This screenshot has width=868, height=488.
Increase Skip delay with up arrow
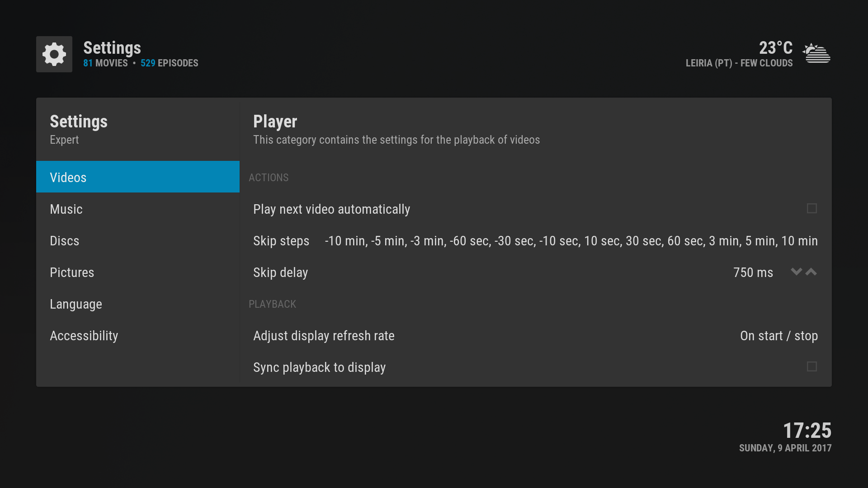coord(811,272)
